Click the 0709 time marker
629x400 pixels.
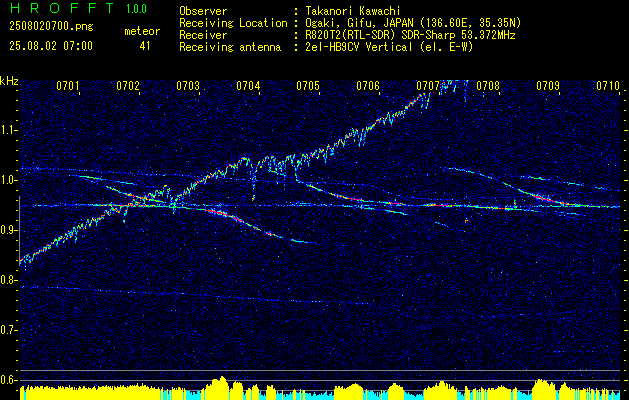coord(548,86)
